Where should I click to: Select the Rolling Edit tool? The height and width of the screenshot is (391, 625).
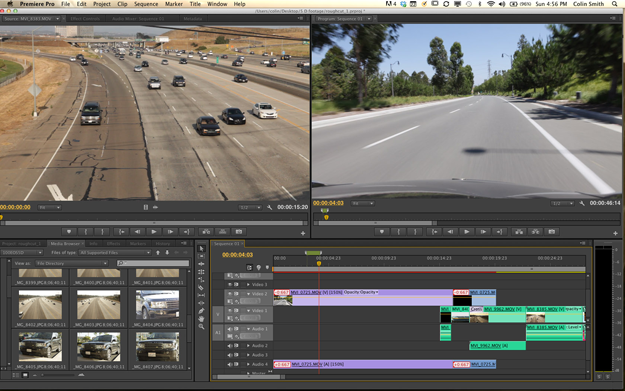(x=201, y=272)
